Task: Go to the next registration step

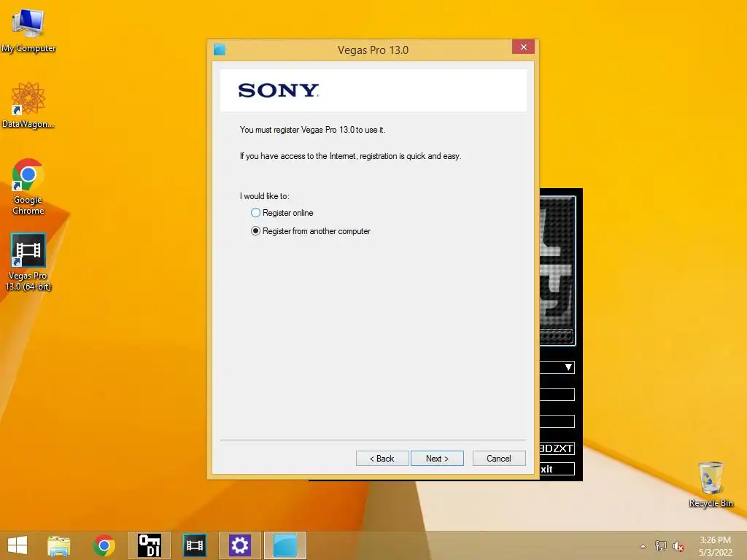Action: (x=437, y=458)
